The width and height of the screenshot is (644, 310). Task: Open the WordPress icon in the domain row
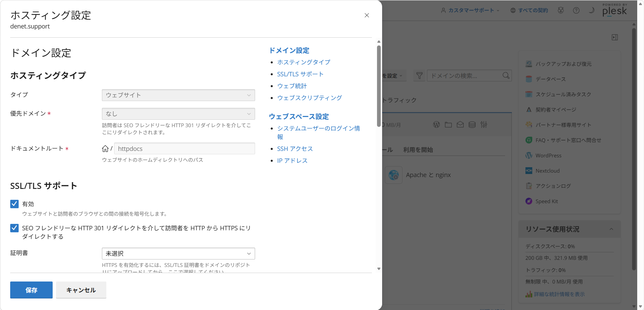point(436,124)
